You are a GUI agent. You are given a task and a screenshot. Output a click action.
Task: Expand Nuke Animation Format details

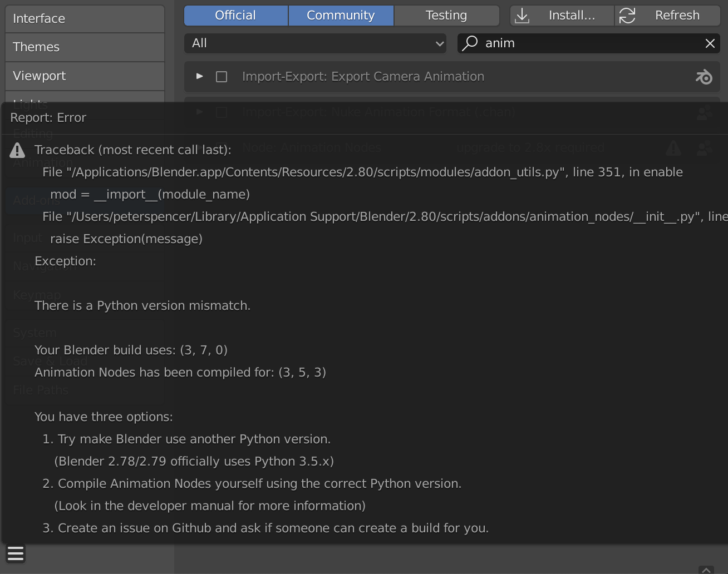click(199, 112)
